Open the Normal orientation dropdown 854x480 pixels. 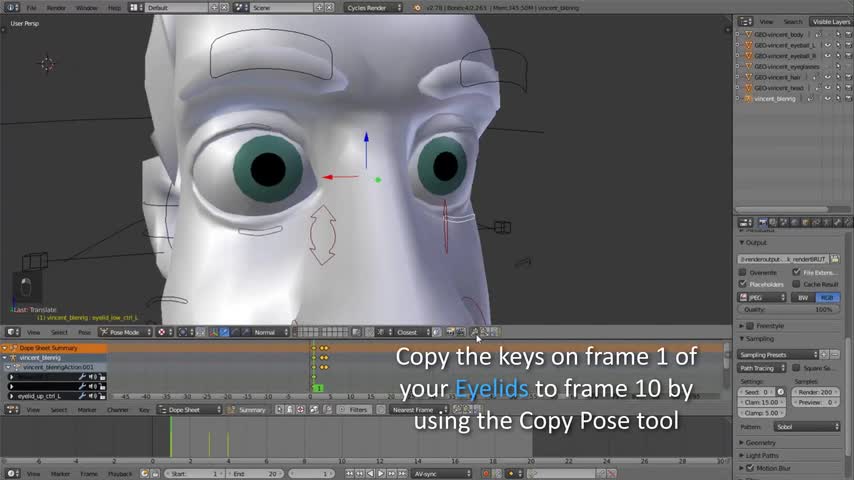(x=270, y=332)
